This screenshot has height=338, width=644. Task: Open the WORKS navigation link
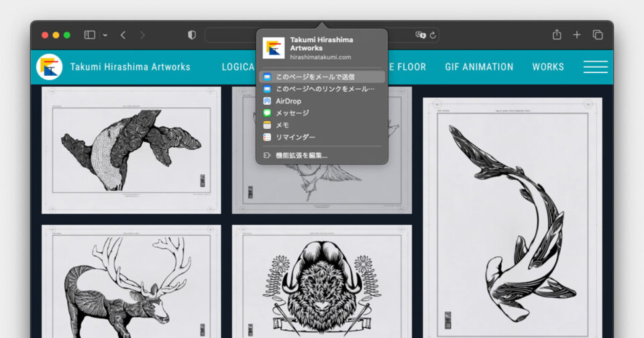[x=548, y=67]
